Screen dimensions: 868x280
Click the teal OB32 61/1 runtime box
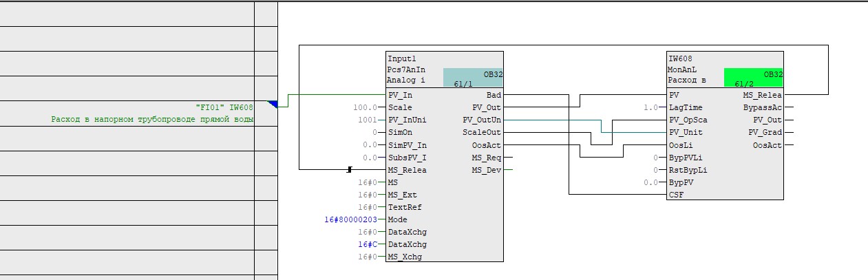473,78
